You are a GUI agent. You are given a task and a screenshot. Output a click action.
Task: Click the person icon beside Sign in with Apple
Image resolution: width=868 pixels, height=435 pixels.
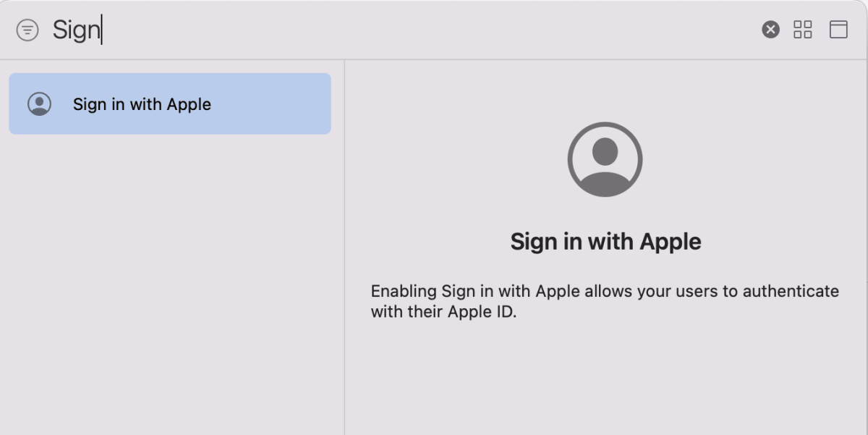[41, 104]
